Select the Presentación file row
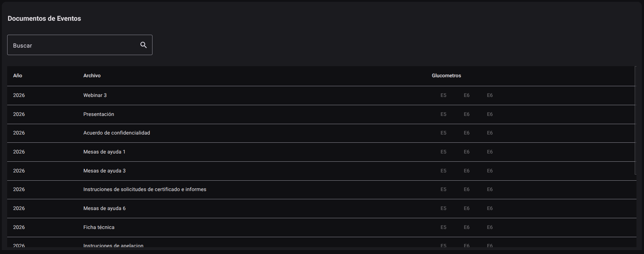The image size is (644, 254). (x=321, y=114)
